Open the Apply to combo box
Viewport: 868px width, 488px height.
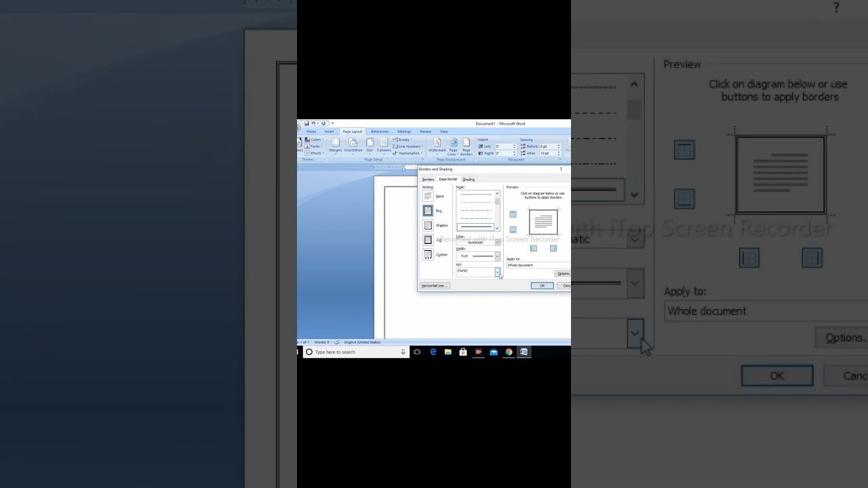pos(538,265)
